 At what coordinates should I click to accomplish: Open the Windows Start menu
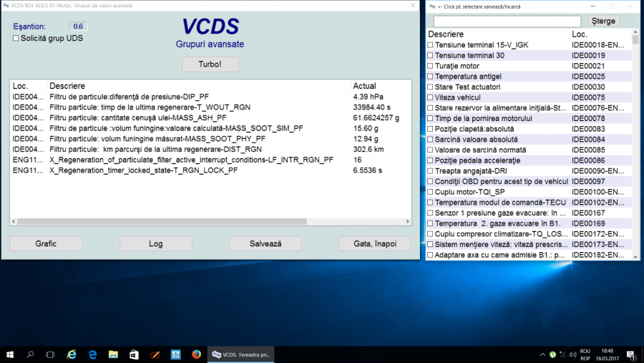(x=10, y=354)
